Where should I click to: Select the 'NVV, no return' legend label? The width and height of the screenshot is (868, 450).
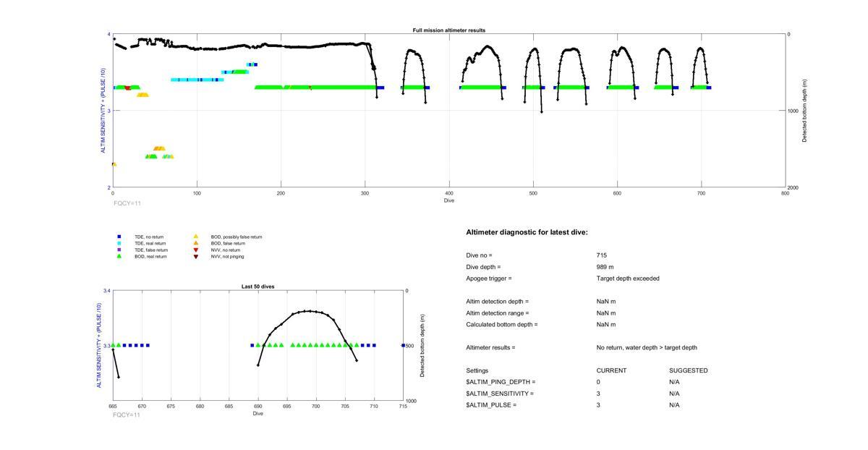pyautogui.click(x=226, y=250)
